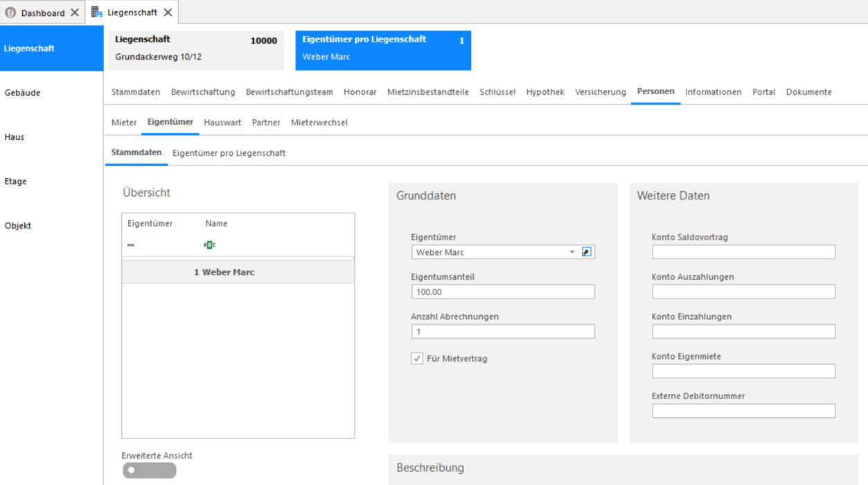Select the Etage sidebar item
The height and width of the screenshot is (485, 868).
[16, 181]
